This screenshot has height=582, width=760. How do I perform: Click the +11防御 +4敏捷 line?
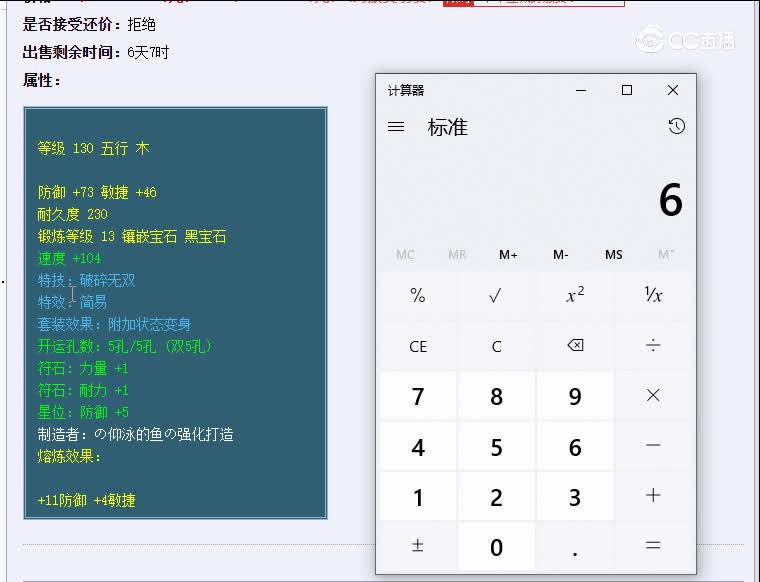coord(86,500)
